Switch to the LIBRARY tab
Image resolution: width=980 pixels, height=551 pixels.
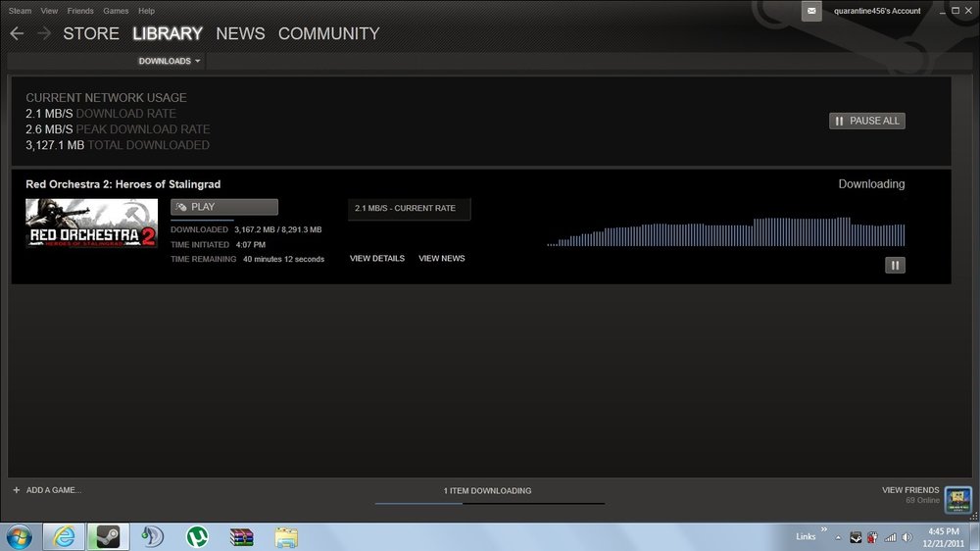[x=168, y=33]
